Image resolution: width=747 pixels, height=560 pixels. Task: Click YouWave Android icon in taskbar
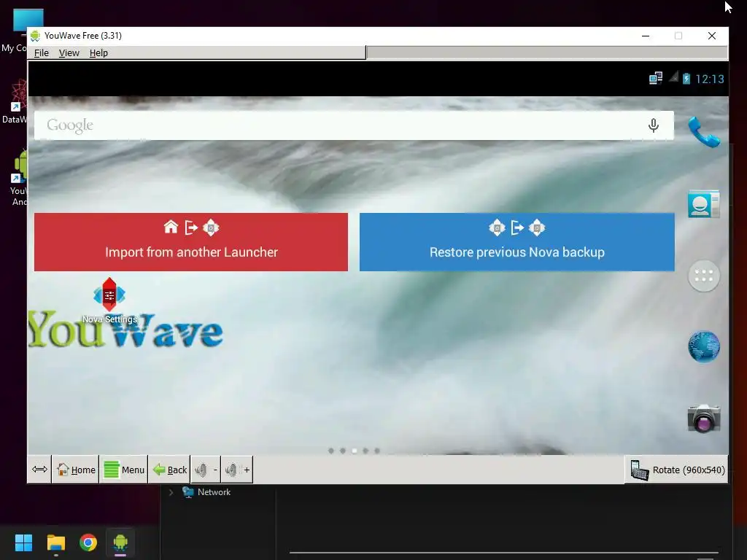(x=120, y=542)
